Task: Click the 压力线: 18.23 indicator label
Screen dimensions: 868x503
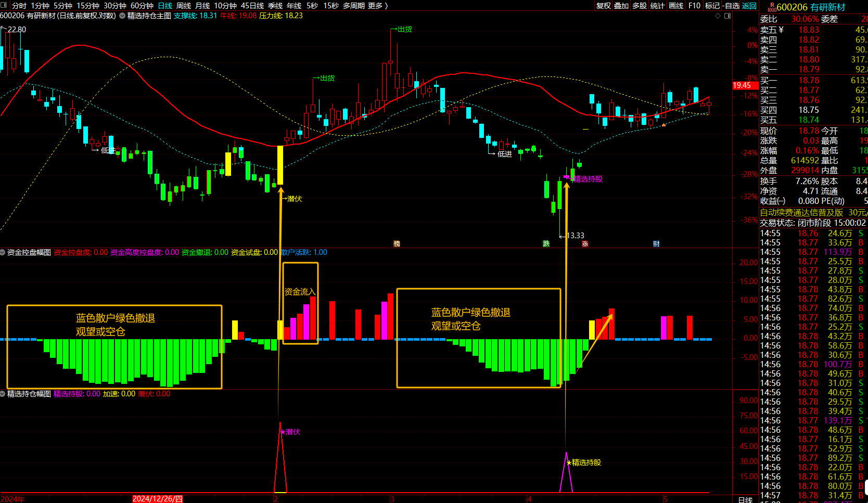Action: [x=281, y=16]
